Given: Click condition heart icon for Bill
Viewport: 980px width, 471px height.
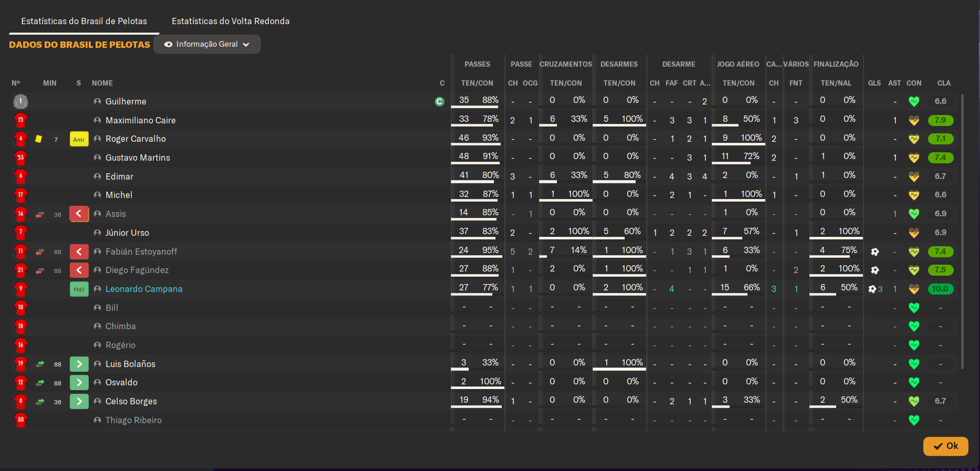Looking at the screenshot, I should (x=914, y=308).
